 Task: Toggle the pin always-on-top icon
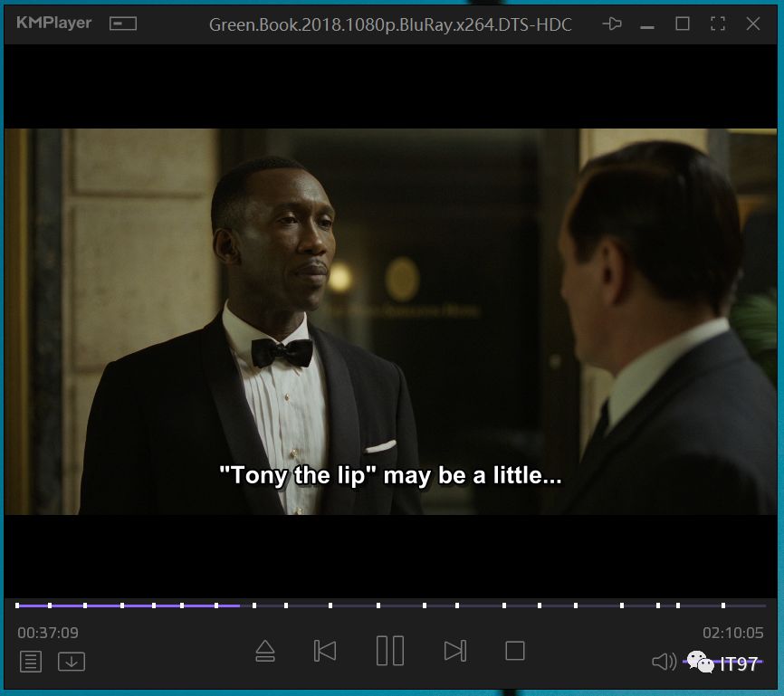pyautogui.click(x=613, y=24)
